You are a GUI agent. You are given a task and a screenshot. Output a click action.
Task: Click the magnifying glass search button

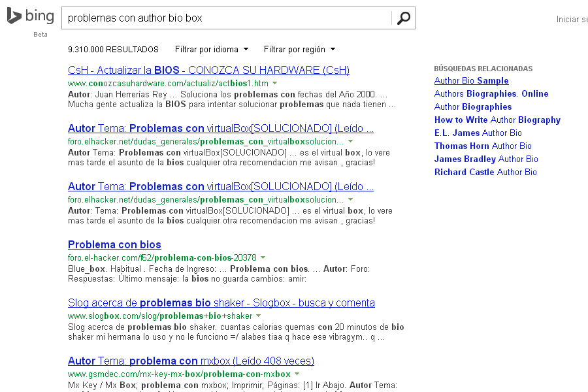tap(404, 18)
